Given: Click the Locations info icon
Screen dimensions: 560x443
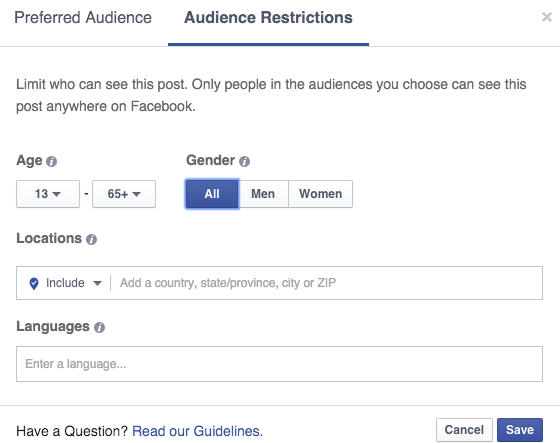Looking at the screenshot, I should [x=91, y=239].
